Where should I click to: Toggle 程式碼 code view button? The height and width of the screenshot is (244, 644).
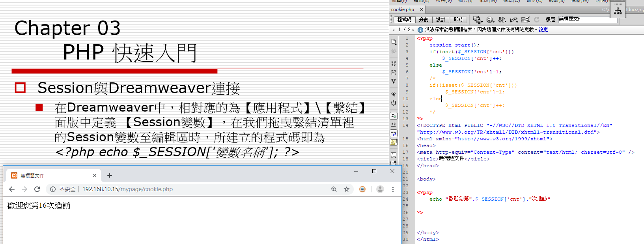tap(404, 19)
